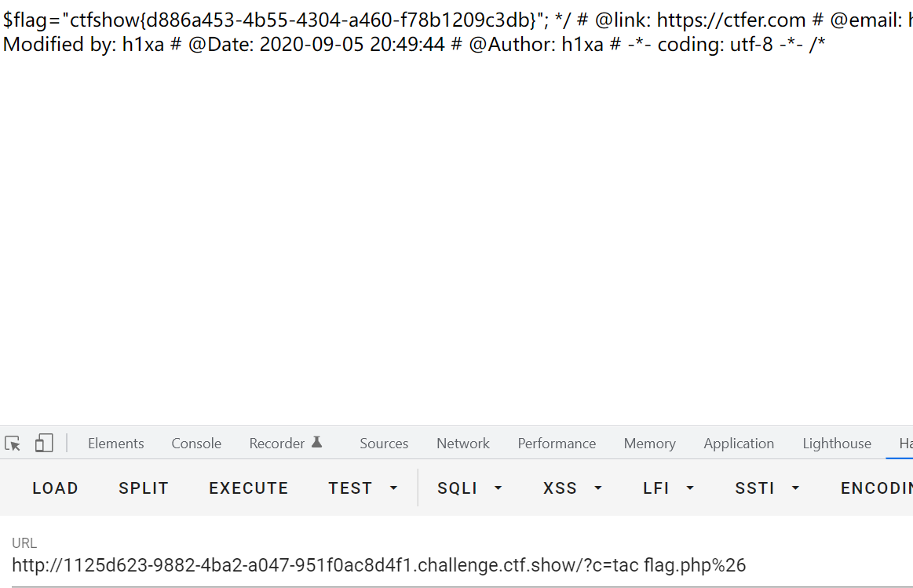Viewport: 913px width, 588px height.
Task: Click the LOAD button
Action: coord(55,488)
